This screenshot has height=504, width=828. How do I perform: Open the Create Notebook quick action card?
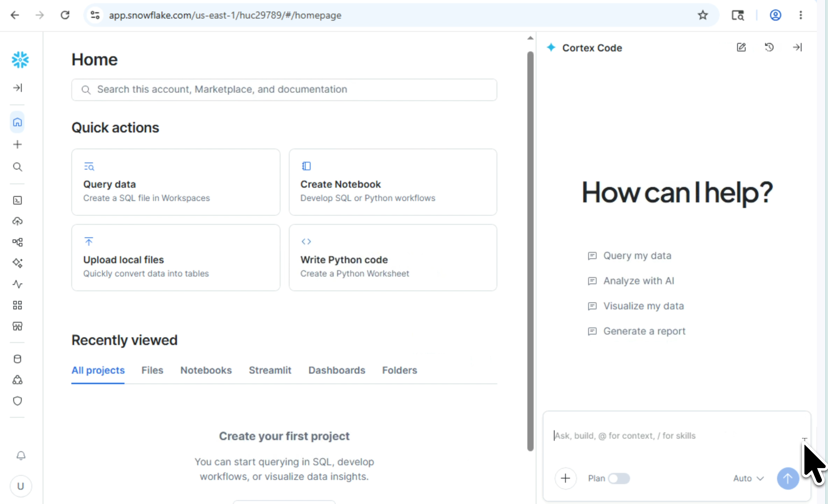point(393,182)
